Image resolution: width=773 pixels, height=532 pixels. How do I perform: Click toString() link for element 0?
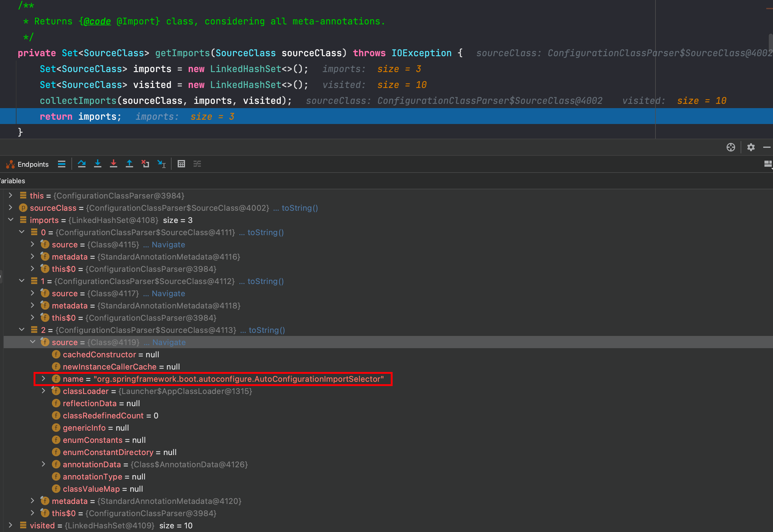click(x=266, y=232)
